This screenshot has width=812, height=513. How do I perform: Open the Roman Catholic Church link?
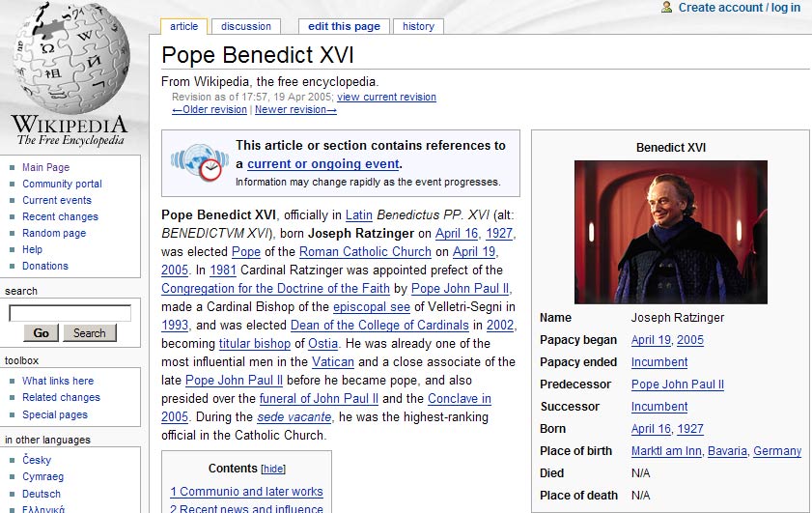pos(365,252)
